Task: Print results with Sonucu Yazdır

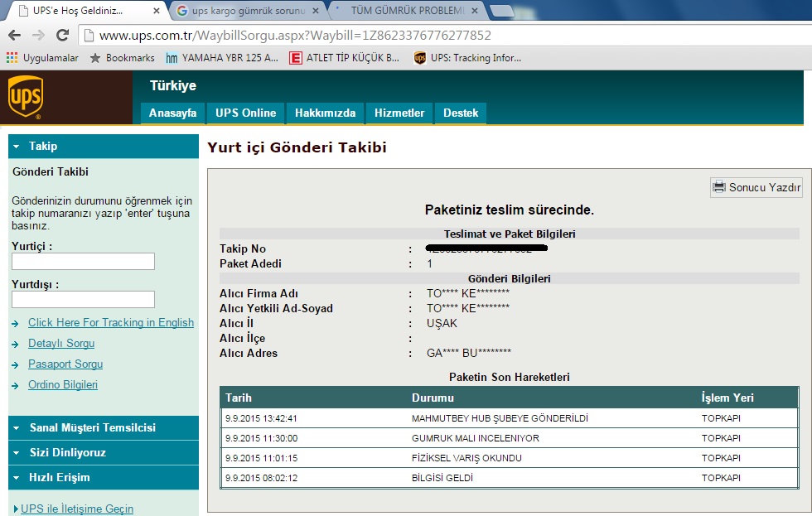Action: coord(756,187)
